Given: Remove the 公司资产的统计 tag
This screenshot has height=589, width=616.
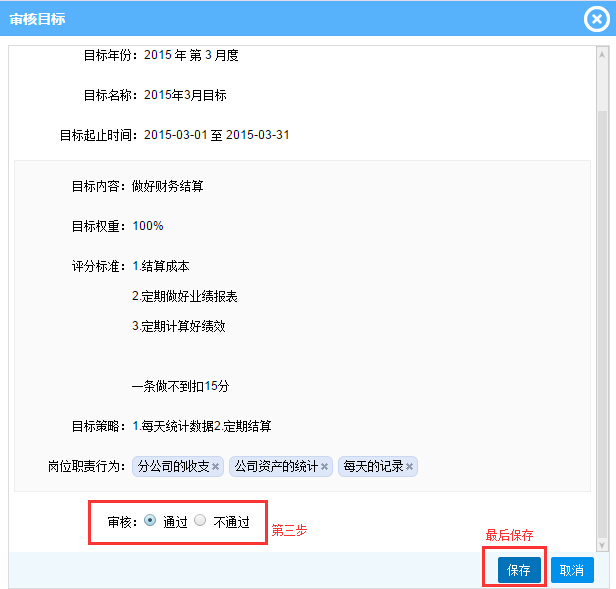Looking at the screenshot, I should [x=324, y=467].
